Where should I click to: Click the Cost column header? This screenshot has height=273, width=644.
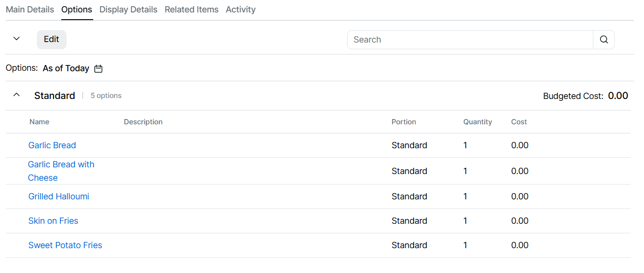[x=519, y=122]
